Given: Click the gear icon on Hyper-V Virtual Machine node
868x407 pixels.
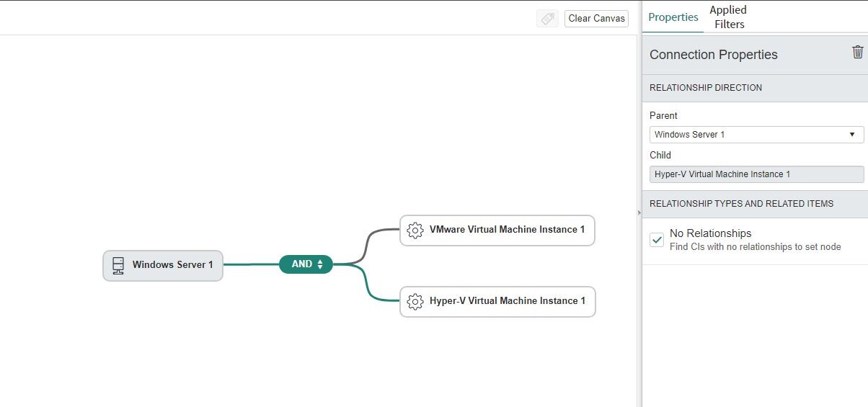Looking at the screenshot, I should pyautogui.click(x=415, y=301).
